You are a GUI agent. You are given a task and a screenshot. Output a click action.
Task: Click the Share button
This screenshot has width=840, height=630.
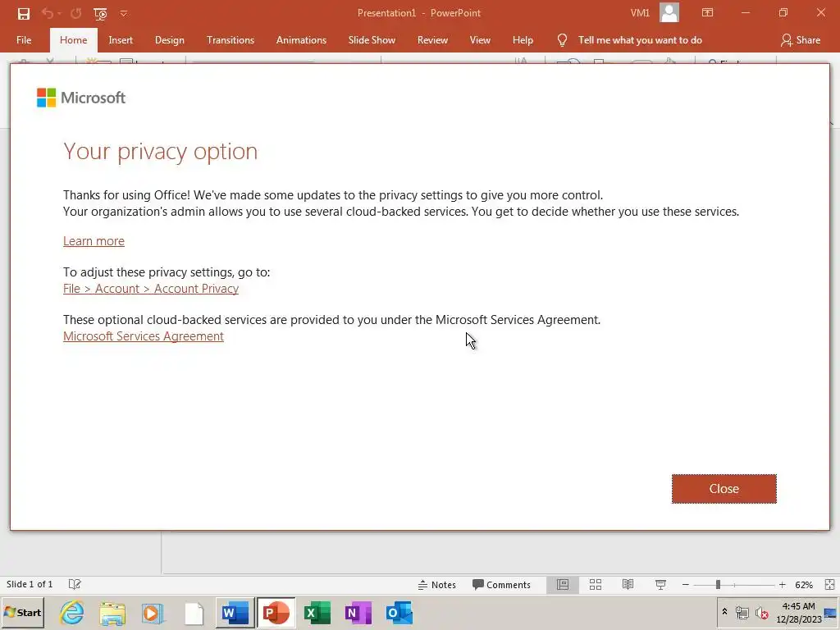801,40
